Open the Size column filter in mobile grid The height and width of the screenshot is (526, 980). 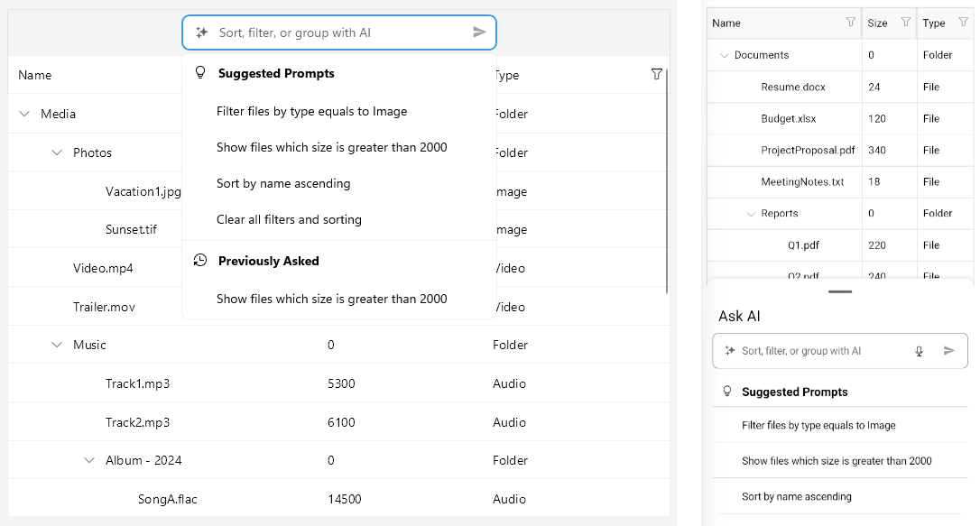click(906, 23)
